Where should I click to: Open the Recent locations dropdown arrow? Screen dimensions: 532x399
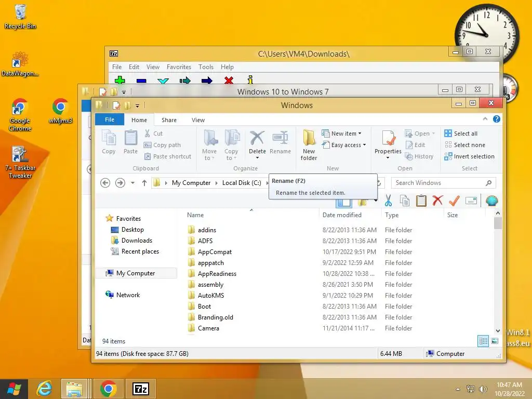pyautogui.click(x=132, y=183)
